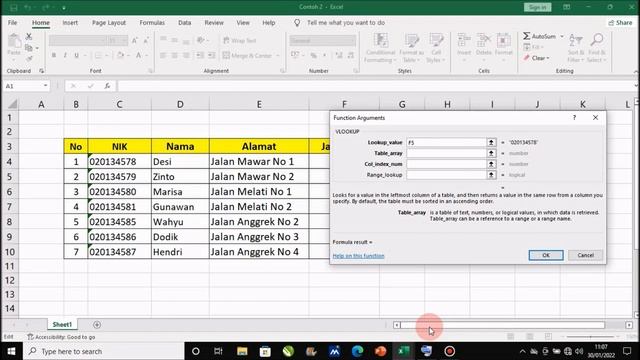Collapse dialog via Lookup_value range selector
The height and width of the screenshot is (360, 640).
pos(491,142)
